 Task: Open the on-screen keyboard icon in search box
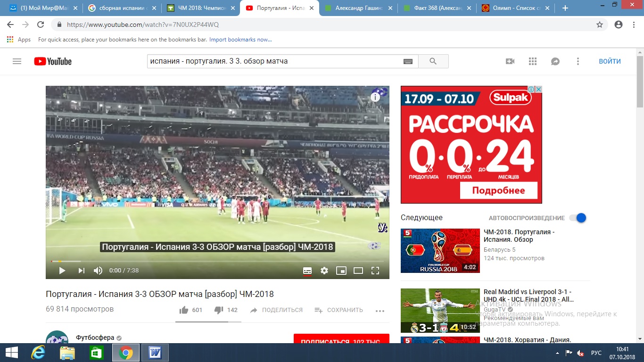[x=408, y=61]
